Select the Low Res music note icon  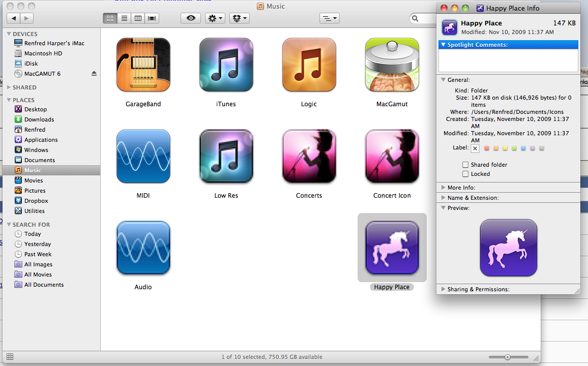click(226, 156)
